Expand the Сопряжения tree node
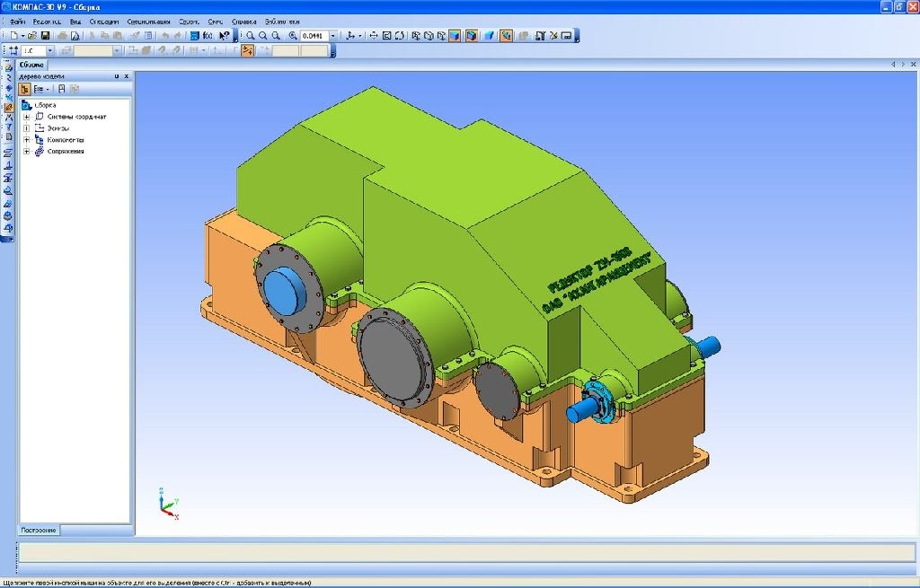The width and height of the screenshot is (920, 588). tap(27, 152)
